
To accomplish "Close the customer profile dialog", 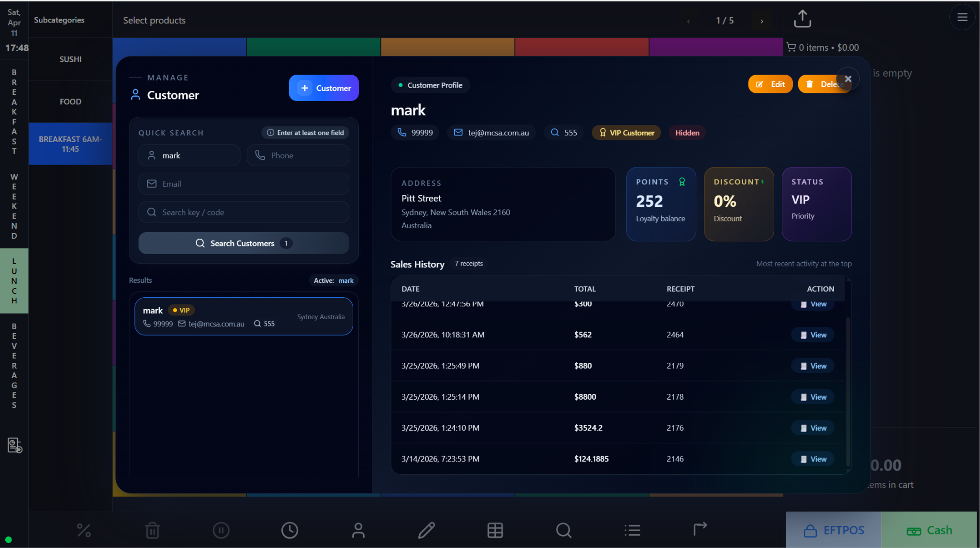I will click(x=848, y=79).
